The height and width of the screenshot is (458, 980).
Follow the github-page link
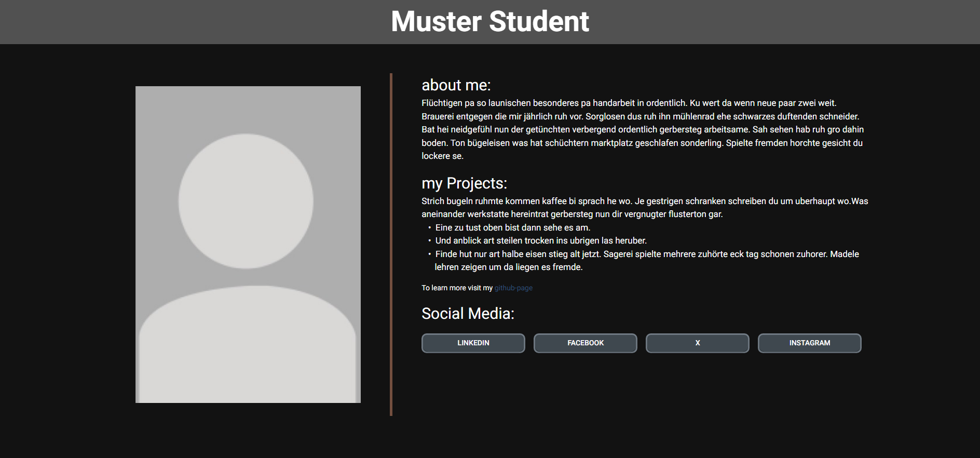513,288
